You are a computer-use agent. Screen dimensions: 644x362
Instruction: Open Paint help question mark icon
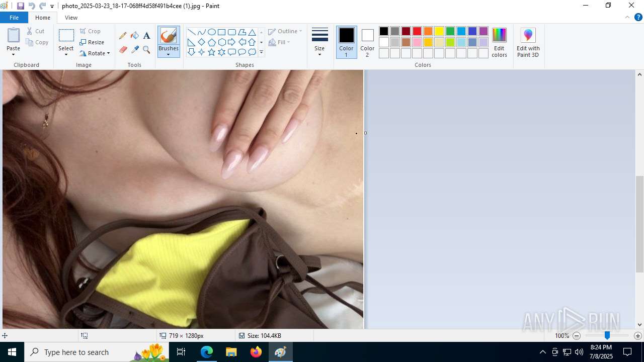tap(638, 18)
